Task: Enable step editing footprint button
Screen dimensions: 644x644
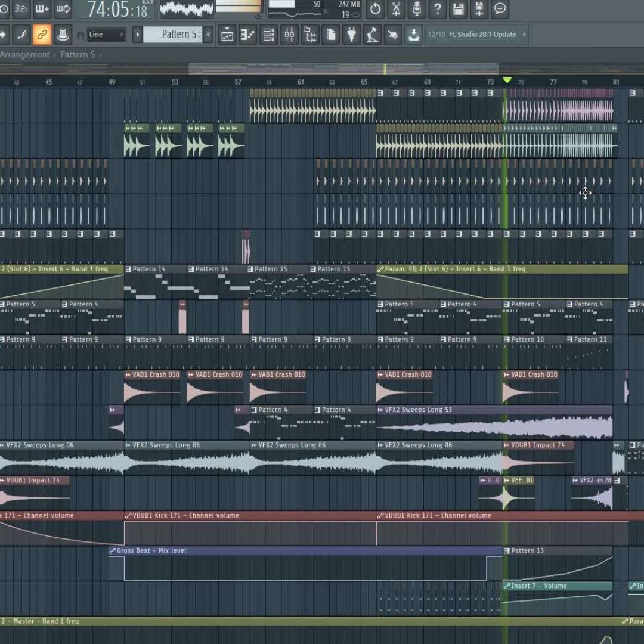Action: (x=21, y=35)
